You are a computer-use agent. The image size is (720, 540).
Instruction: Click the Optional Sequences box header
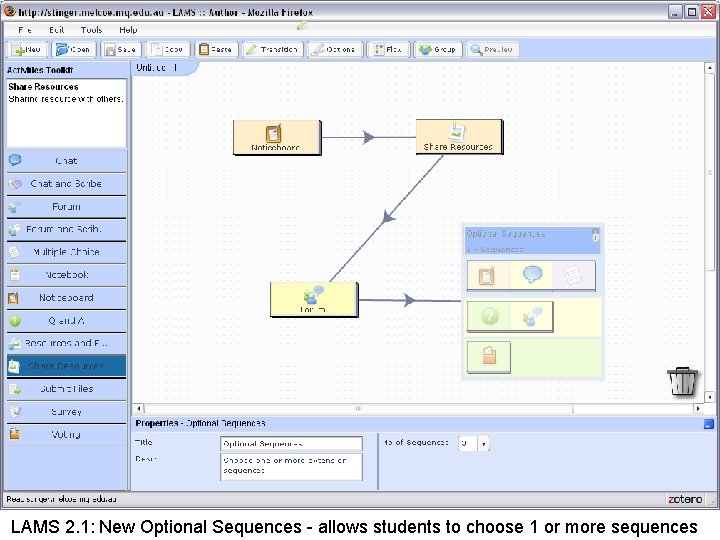click(x=532, y=241)
